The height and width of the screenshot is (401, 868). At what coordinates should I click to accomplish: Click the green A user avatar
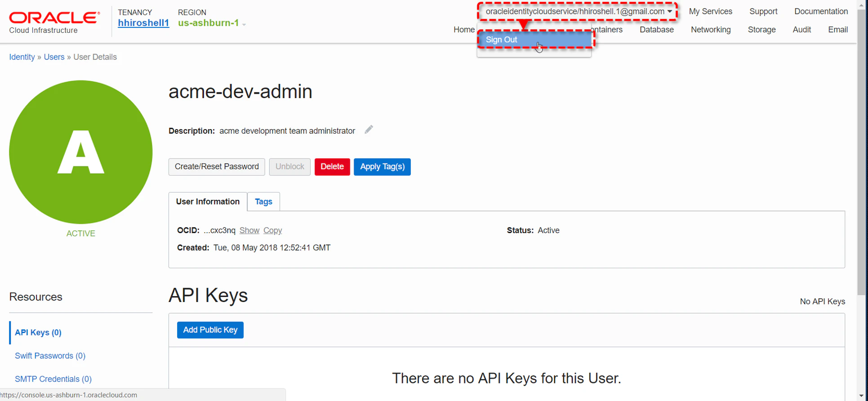click(81, 152)
